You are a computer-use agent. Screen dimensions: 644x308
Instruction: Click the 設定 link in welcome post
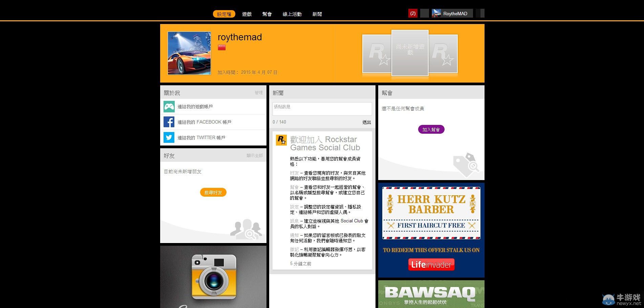point(294,207)
